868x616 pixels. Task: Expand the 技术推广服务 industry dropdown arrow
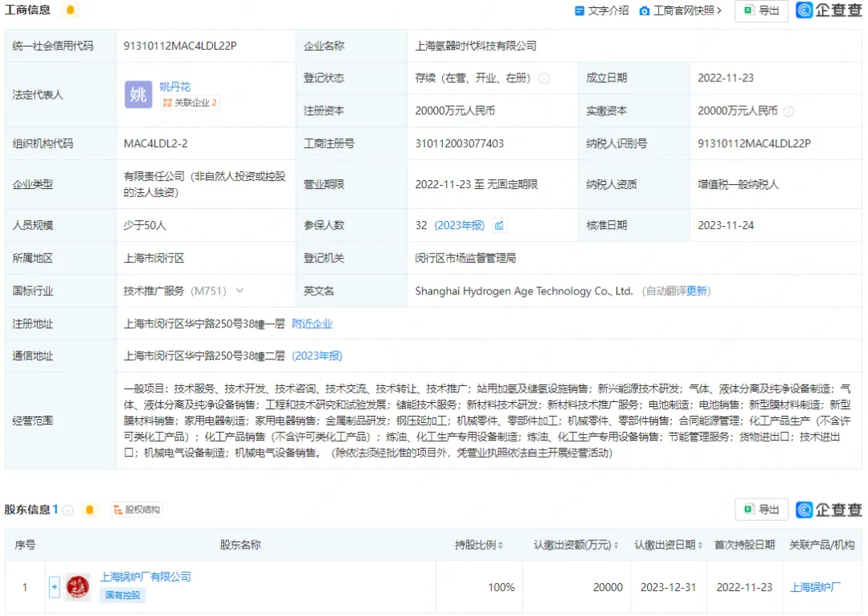pyautogui.click(x=240, y=291)
